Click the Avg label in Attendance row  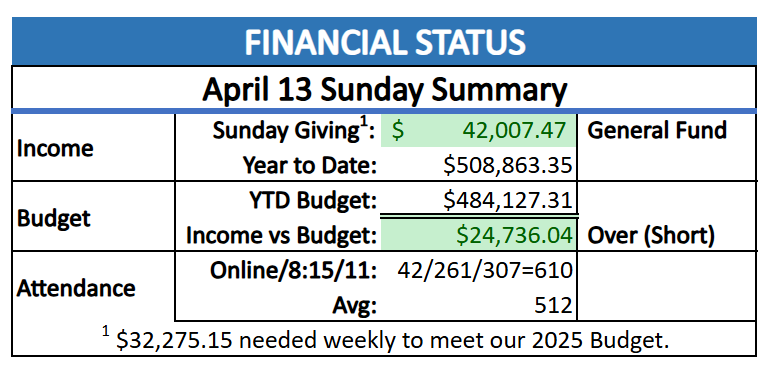pos(356,306)
